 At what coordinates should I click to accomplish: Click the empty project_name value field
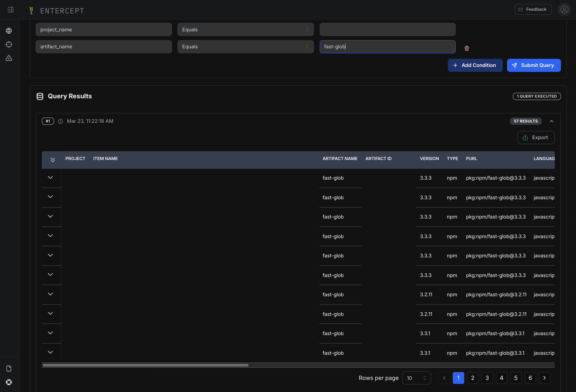387,29
